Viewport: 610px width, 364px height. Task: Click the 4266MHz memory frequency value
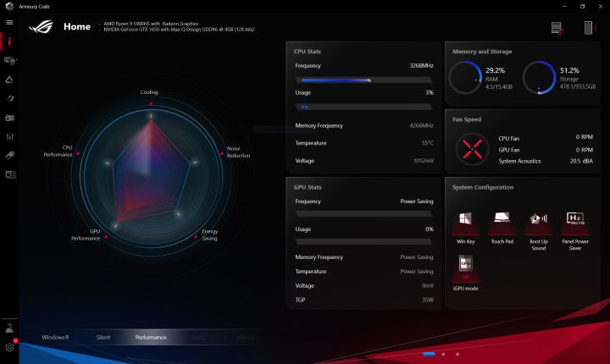tap(421, 125)
